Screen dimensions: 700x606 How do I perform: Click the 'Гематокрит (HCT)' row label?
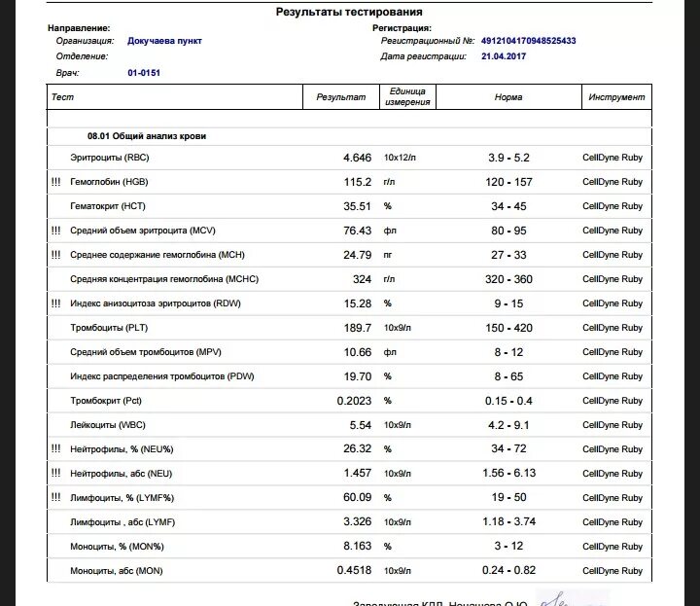point(108,206)
